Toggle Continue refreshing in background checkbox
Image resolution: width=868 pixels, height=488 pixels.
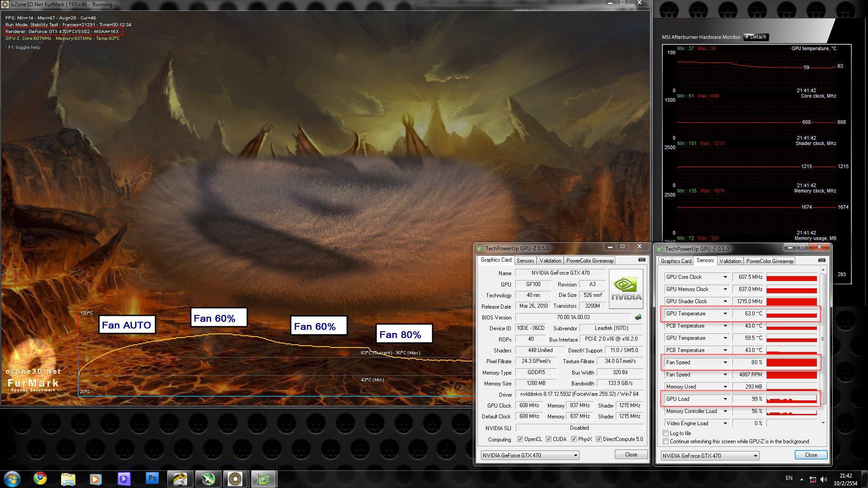[665, 441]
